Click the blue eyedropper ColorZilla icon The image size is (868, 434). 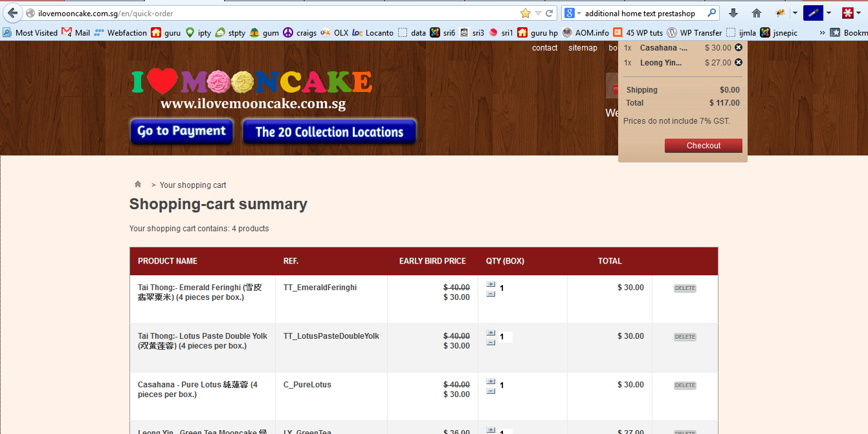click(x=813, y=13)
